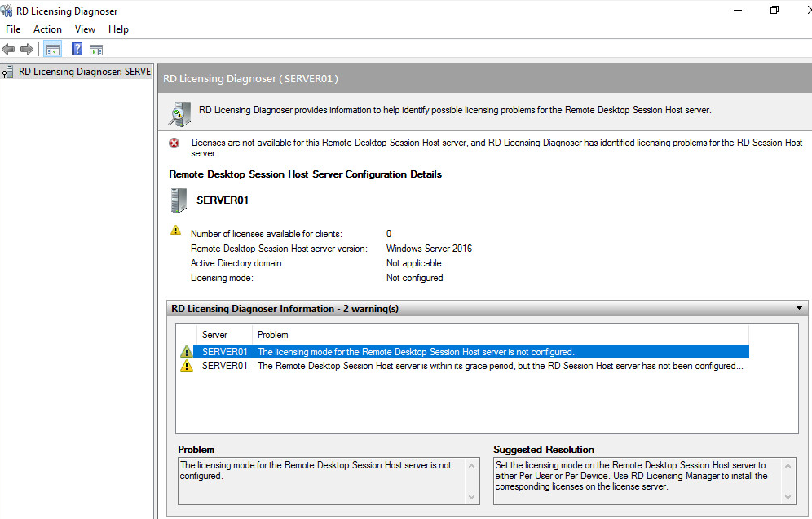
Task: Click the Back arrow toolbar icon
Action: coord(9,49)
